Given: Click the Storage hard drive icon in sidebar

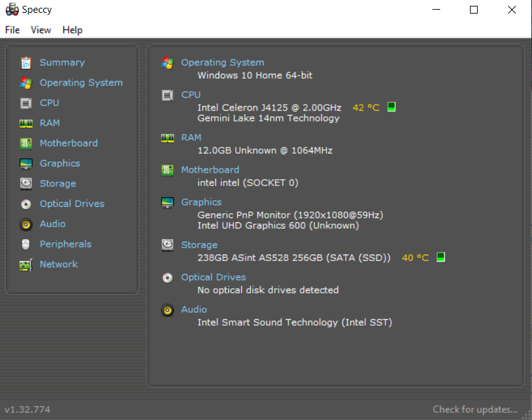Looking at the screenshot, I should click(26, 184).
